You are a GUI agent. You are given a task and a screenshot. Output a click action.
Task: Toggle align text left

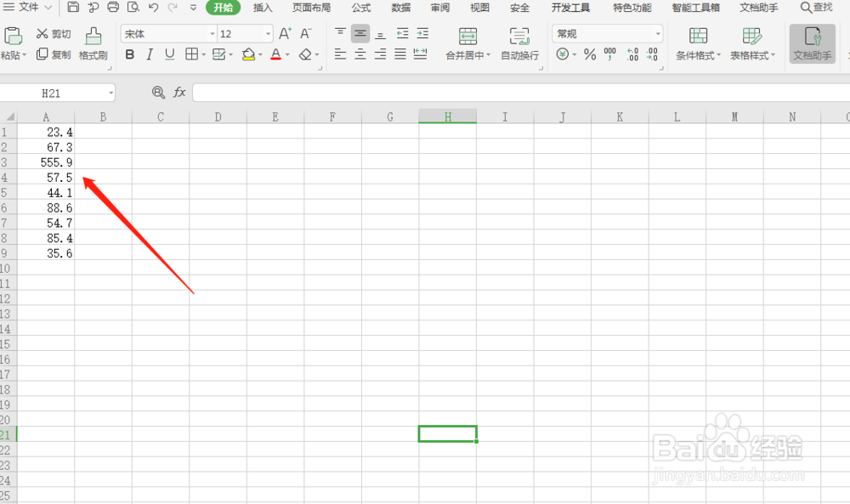[x=340, y=54]
